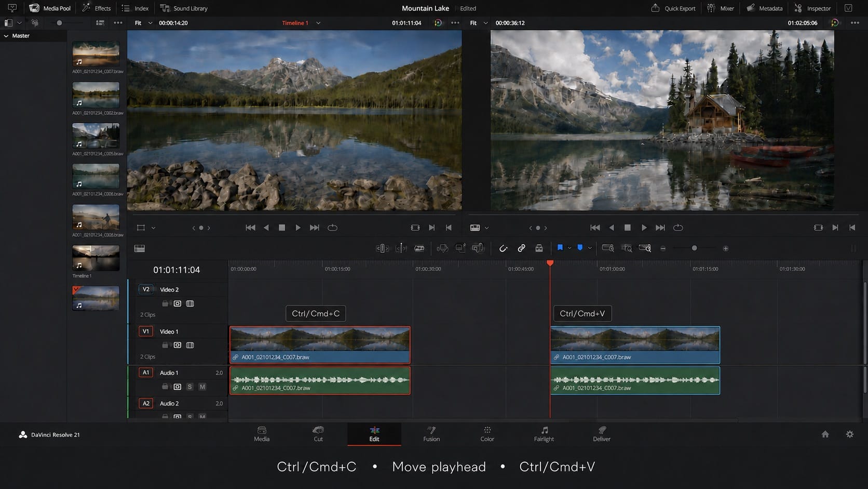Switch to the Fusion page
Viewport: 868px width, 489px height.
pyautogui.click(x=431, y=434)
